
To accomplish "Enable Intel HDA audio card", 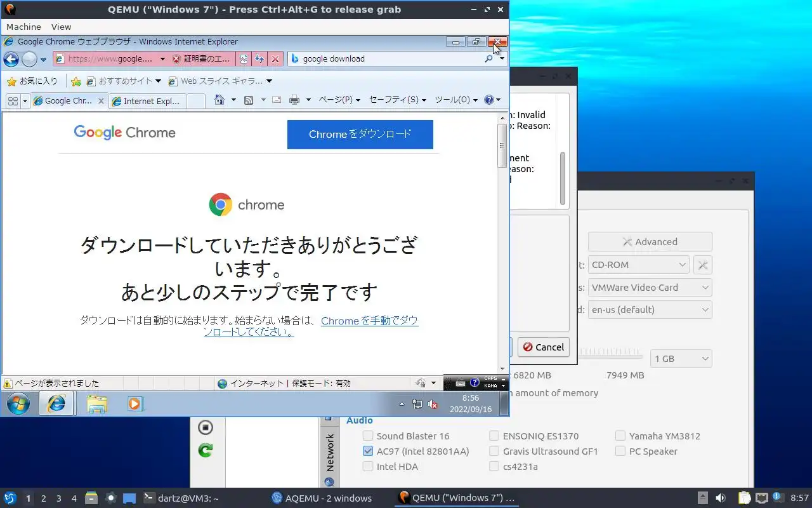I will (x=368, y=466).
